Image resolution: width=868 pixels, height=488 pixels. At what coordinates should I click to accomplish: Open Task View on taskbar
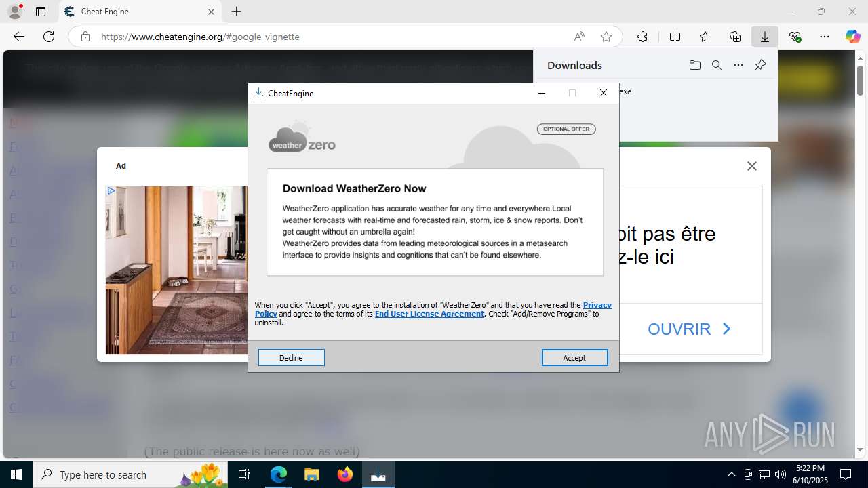[244, 474]
